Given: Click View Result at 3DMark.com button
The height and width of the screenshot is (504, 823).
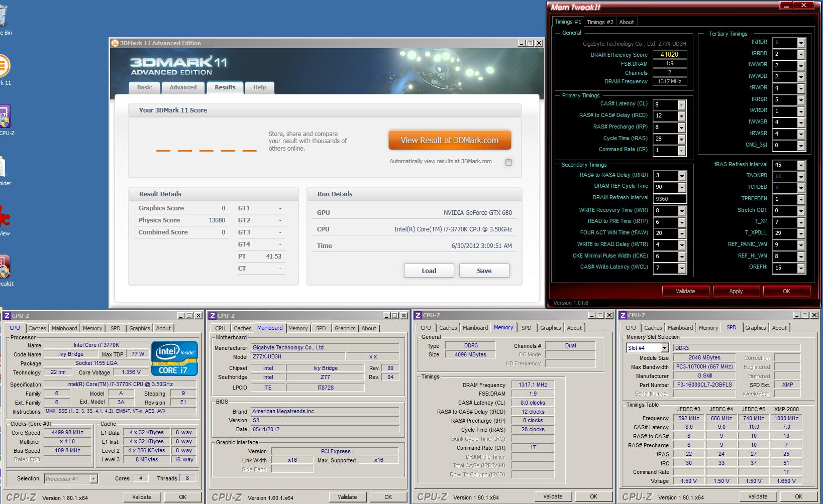Looking at the screenshot, I should click(x=450, y=140).
